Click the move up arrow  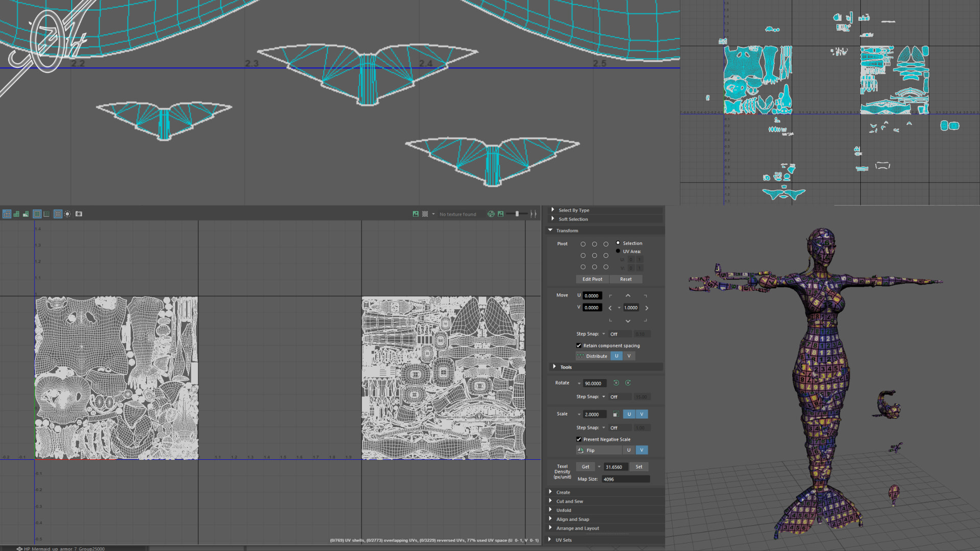(x=628, y=296)
